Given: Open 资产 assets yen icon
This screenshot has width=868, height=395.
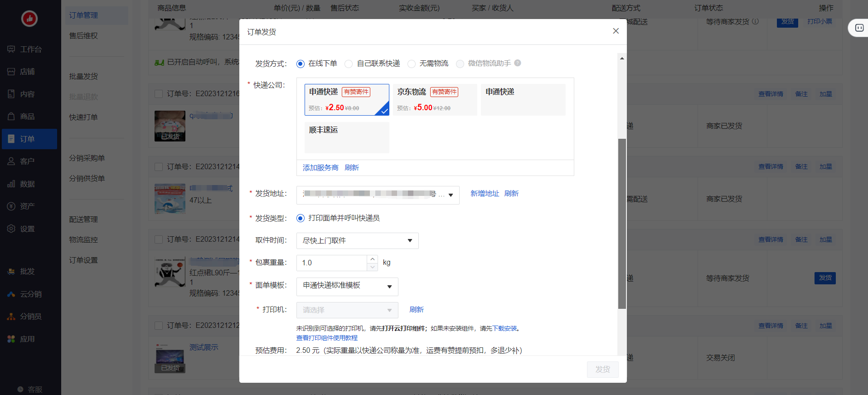Looking at the screenshot, I should point(11,206).
